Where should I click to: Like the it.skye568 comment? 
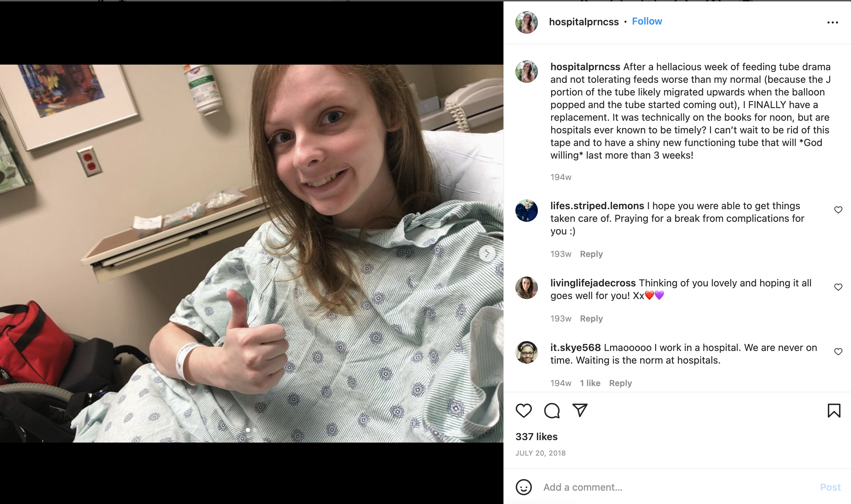[838, 352]
